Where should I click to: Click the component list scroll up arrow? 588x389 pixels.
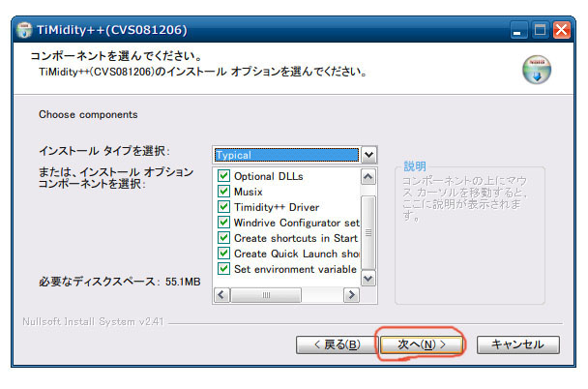coord(368,177)
